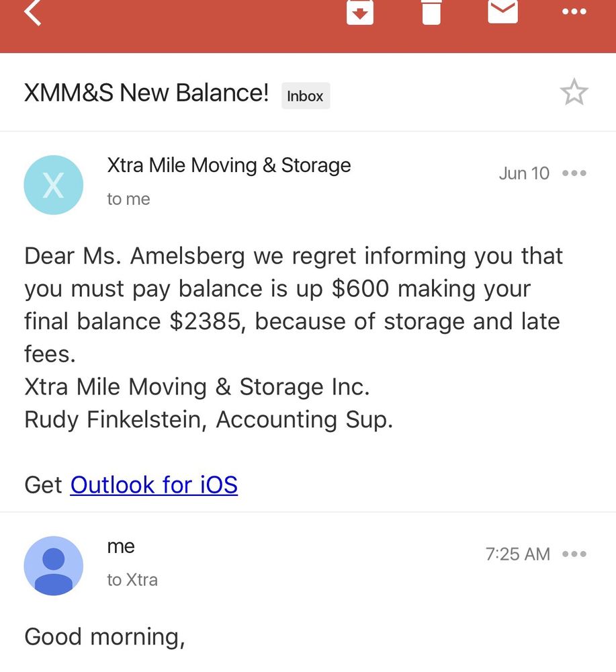Open more options on the 7:25 AM message
This screenshot has height=672, width=616.
[574, 554]
